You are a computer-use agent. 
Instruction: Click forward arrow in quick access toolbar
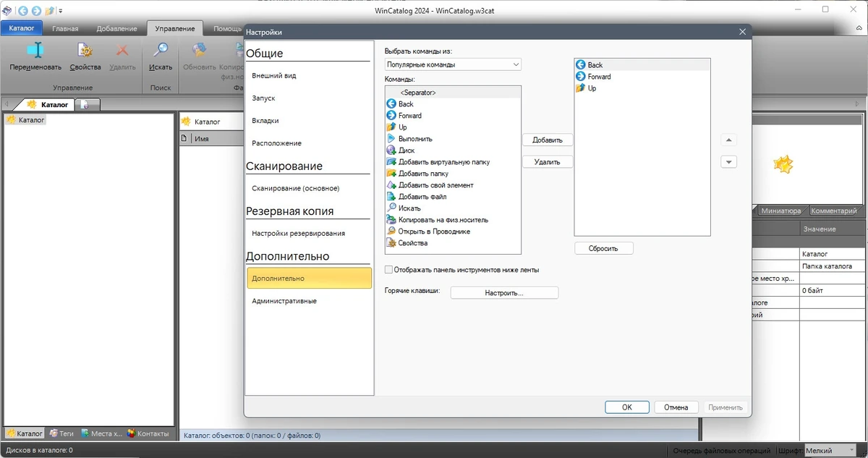[36, 11]
